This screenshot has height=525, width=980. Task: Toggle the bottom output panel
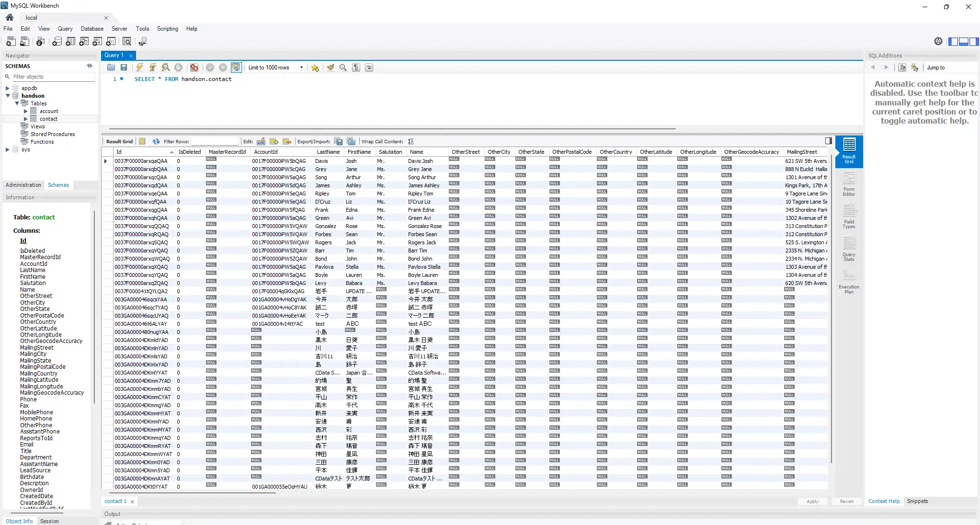point(964,42)
